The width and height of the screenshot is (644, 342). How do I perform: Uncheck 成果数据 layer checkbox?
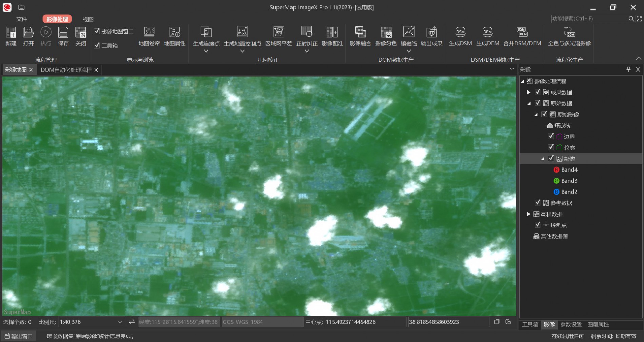(x=538, y=92)
